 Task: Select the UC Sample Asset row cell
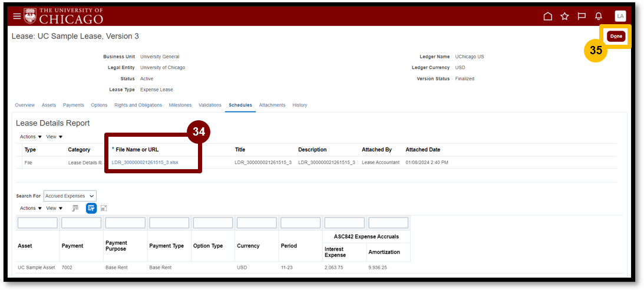point(36,268)
